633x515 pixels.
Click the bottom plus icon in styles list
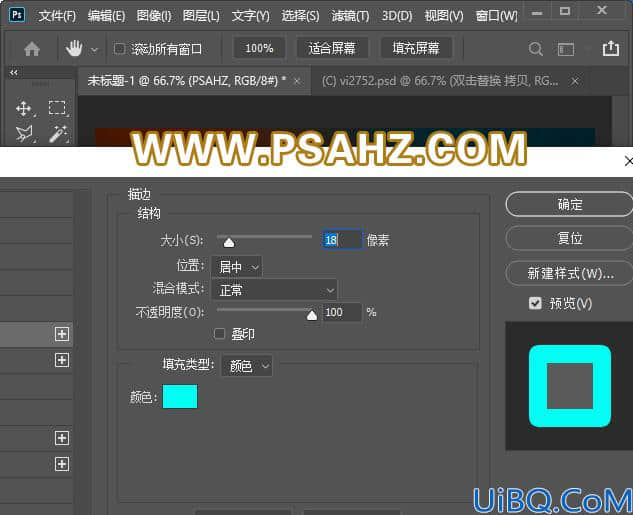pyautogui.click(x=62, y=464)
